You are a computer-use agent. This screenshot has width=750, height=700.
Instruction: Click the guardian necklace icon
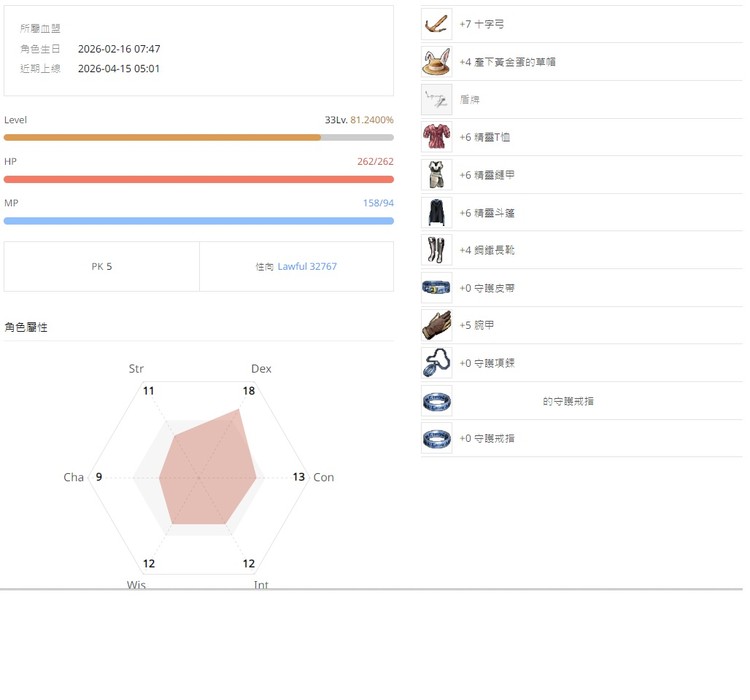(x=436, y=363)
